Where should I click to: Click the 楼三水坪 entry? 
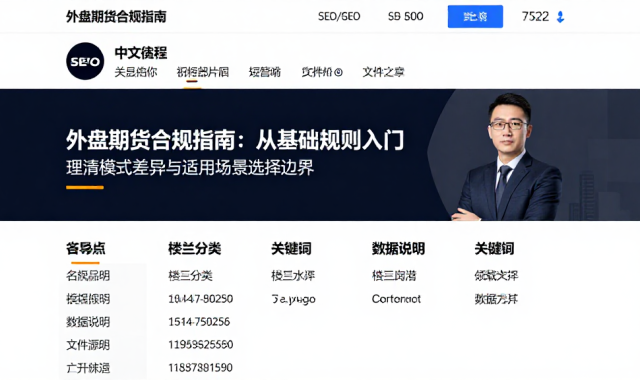(293, 276)
